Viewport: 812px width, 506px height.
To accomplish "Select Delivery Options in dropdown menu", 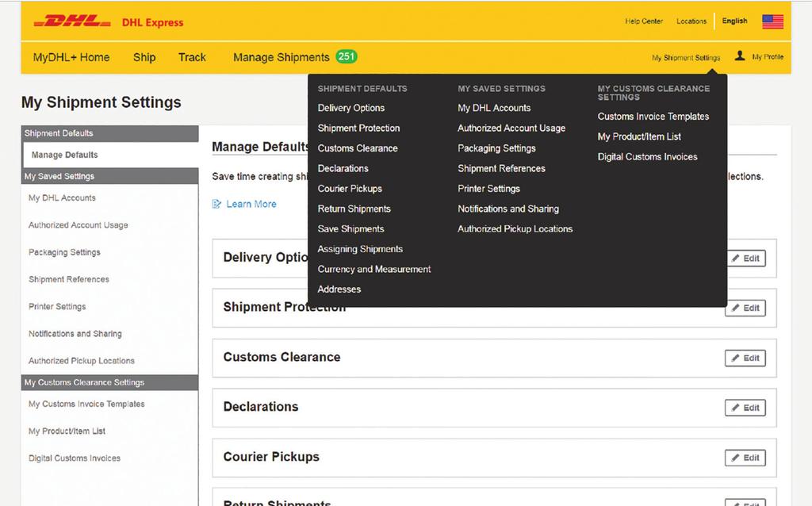I will coord(351,108).
